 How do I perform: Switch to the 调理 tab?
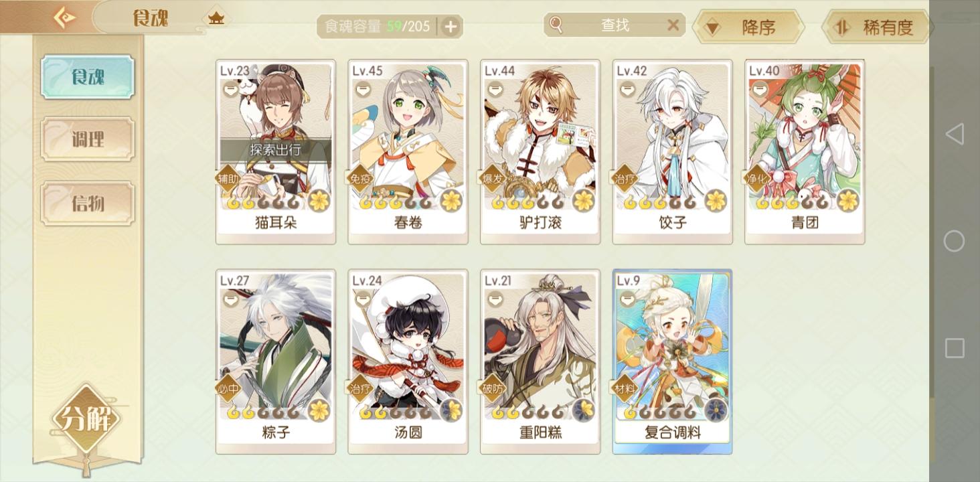pos(88,139)
